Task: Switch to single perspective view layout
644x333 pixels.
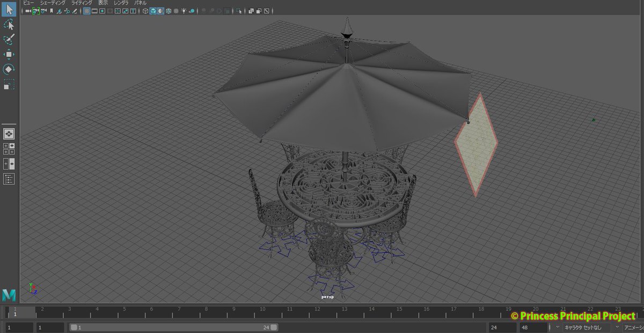Action: tap(9, 134)
